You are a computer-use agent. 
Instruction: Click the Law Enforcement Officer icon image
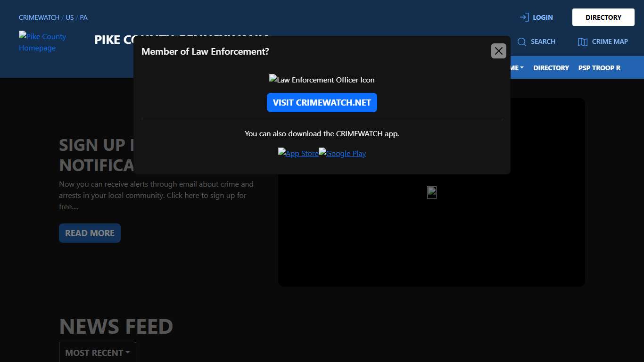tap(322, 80)
